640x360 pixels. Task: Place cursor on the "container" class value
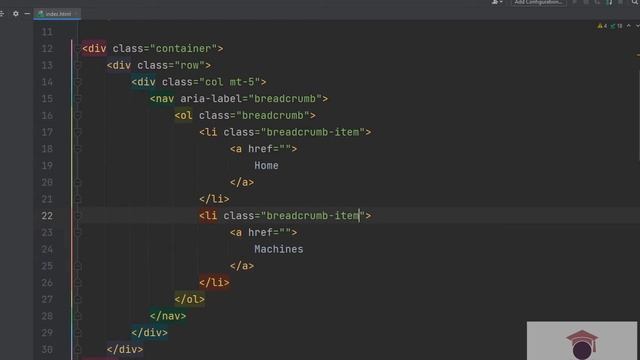click(183, 49)
